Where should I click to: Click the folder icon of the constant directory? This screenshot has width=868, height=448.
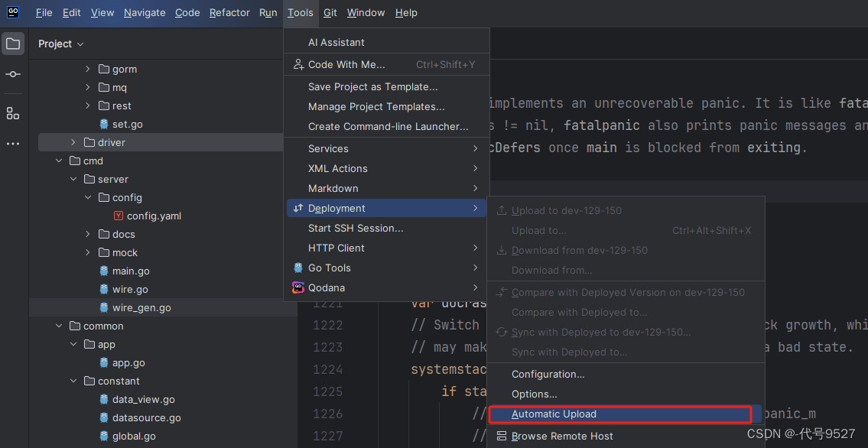click(89, 381)
